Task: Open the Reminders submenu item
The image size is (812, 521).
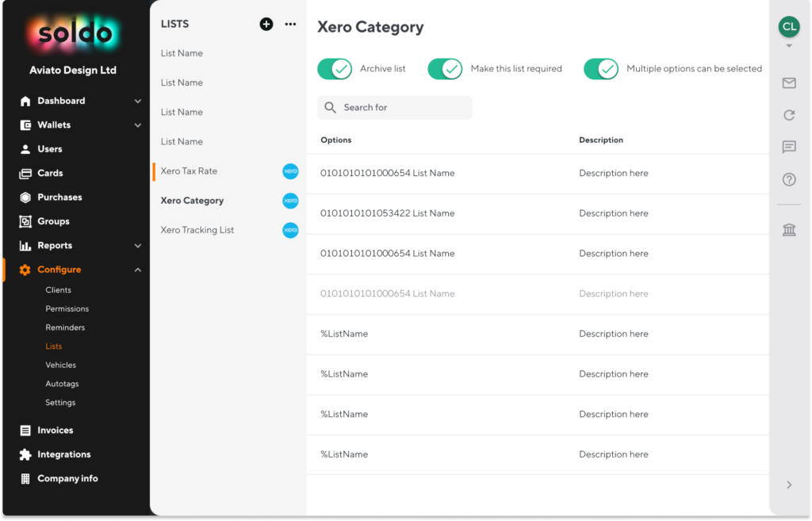Action: 65,328
